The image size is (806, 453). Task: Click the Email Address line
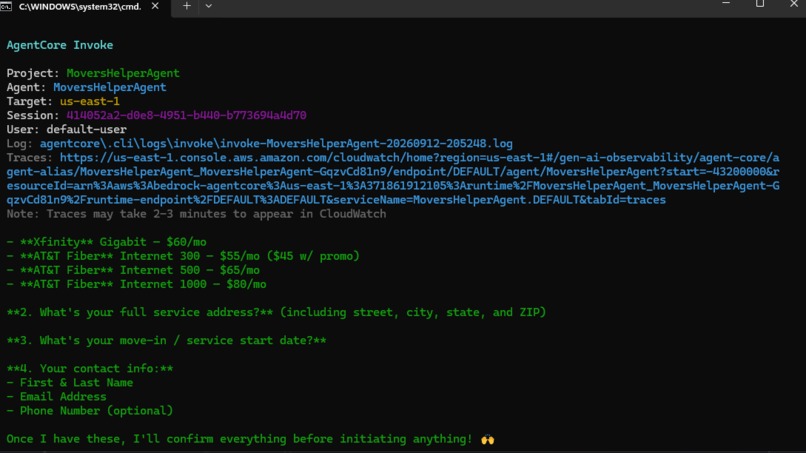click(57, 396)
